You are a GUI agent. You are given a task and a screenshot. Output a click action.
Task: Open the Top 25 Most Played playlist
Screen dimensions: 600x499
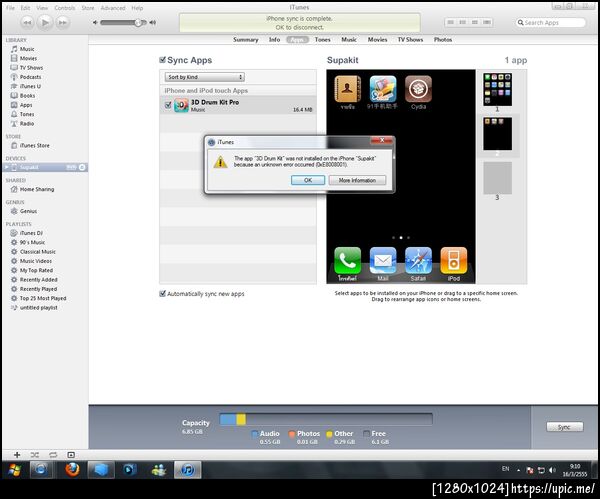pos(43,298)
